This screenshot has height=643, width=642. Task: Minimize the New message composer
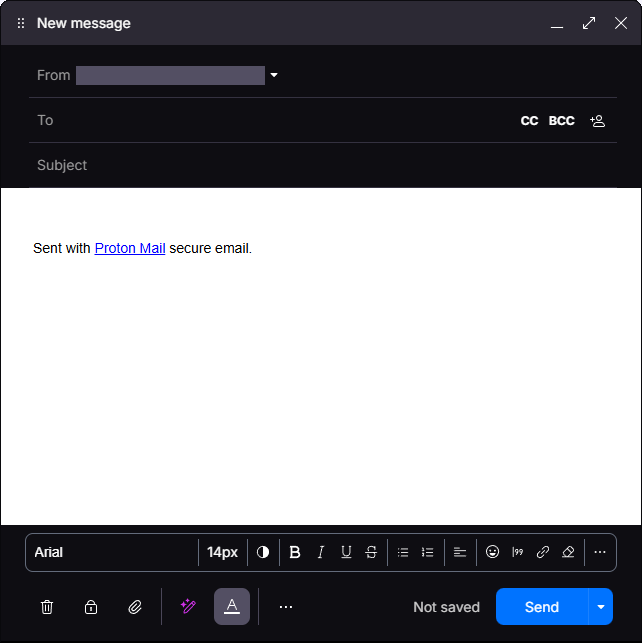pyautogui.click(x=557, y=23)
